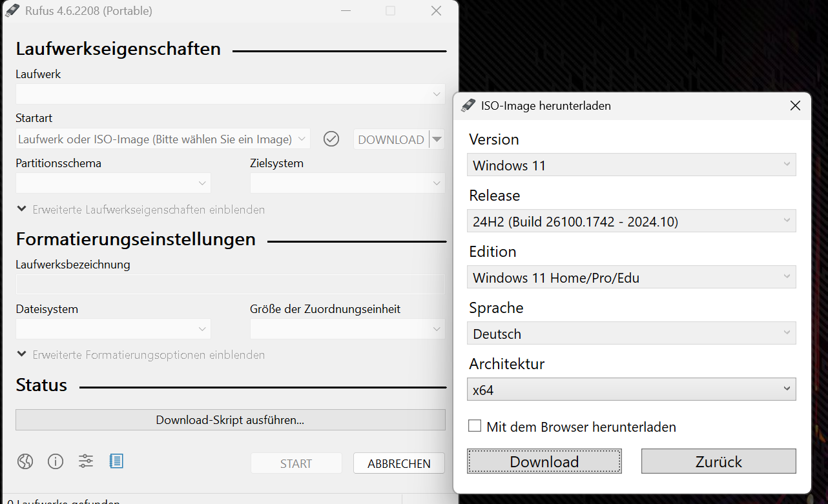
Task: Click the Laufwerkseigenschaften heading
Action: point(118,49)
